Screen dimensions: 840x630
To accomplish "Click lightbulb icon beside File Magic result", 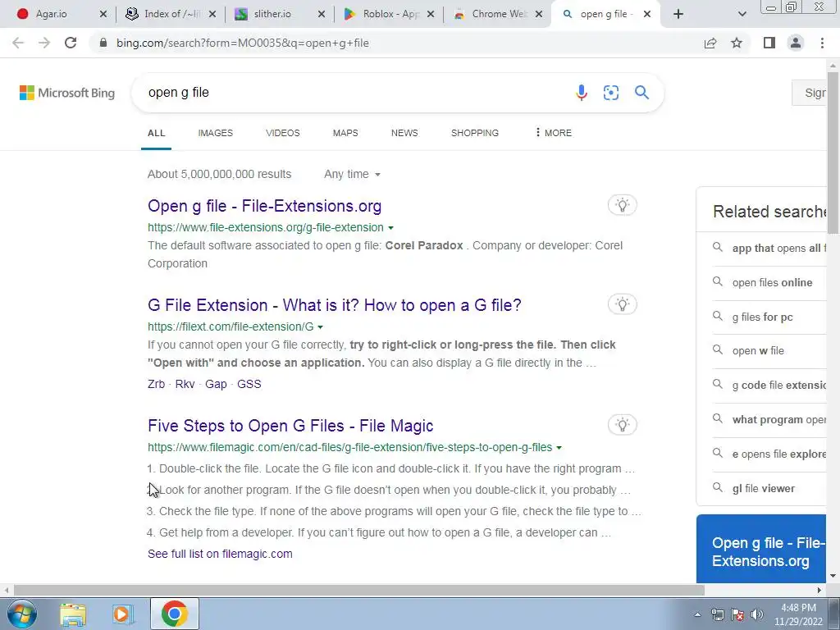I will (622, 425).
